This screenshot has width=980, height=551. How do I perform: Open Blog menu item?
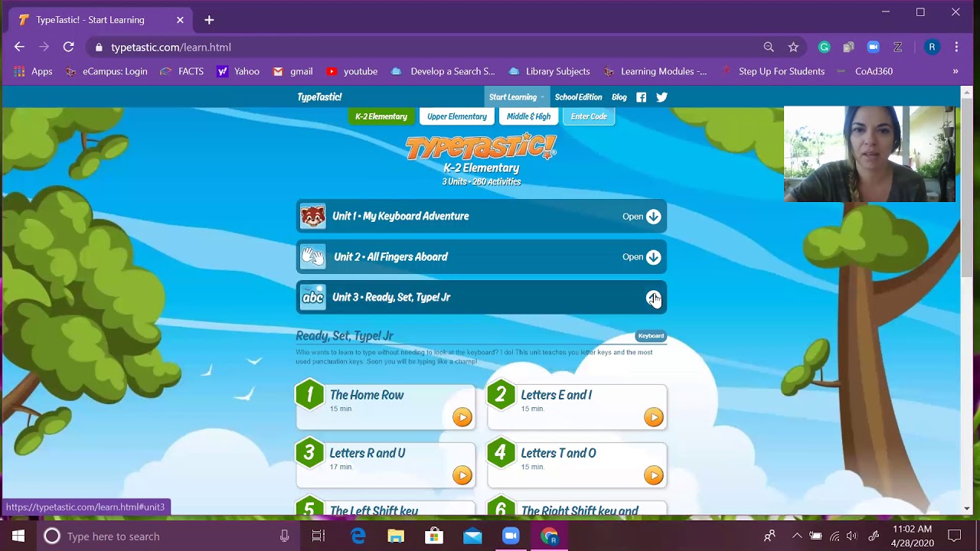(619, 97)
